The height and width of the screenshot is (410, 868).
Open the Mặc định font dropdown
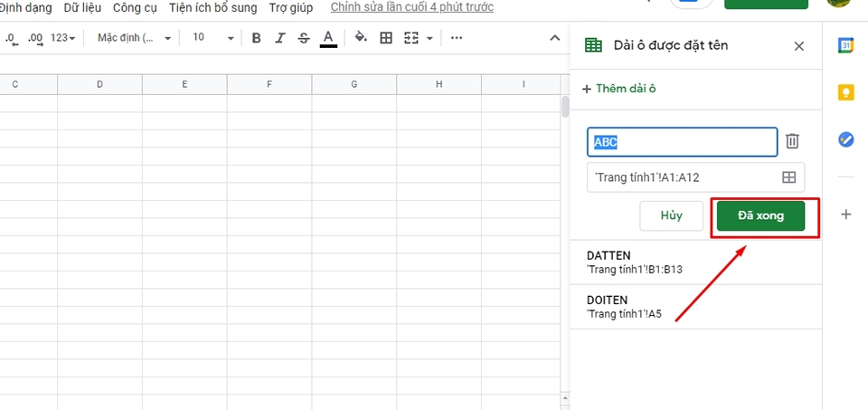pyautogui.click(x=135, y=38)
